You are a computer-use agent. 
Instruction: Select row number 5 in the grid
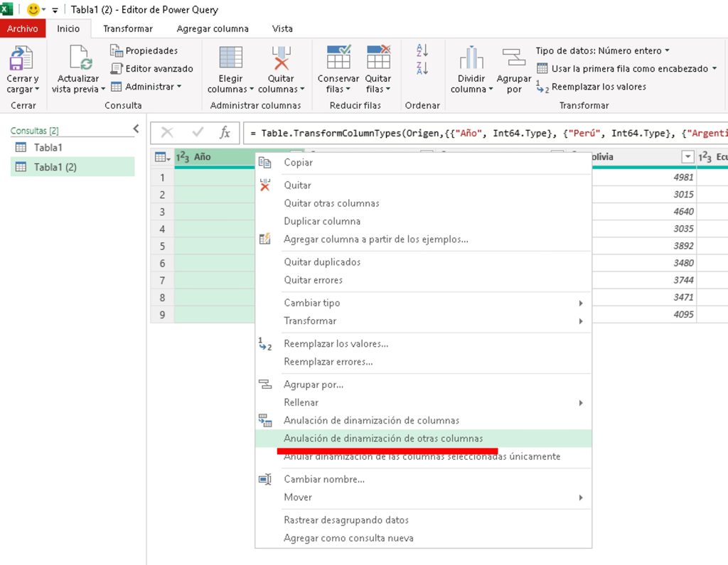[162, 246]
